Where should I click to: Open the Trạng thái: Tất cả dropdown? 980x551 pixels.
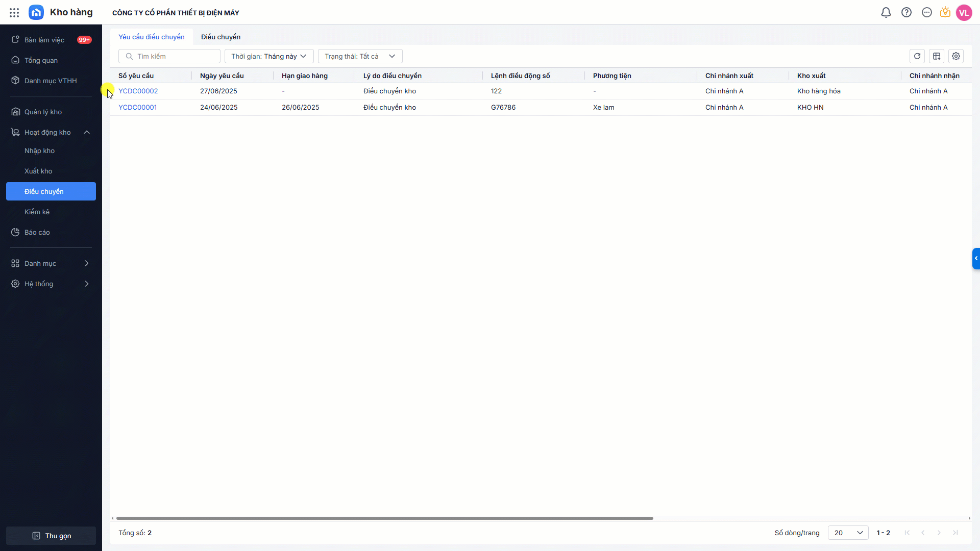point(360,56)
